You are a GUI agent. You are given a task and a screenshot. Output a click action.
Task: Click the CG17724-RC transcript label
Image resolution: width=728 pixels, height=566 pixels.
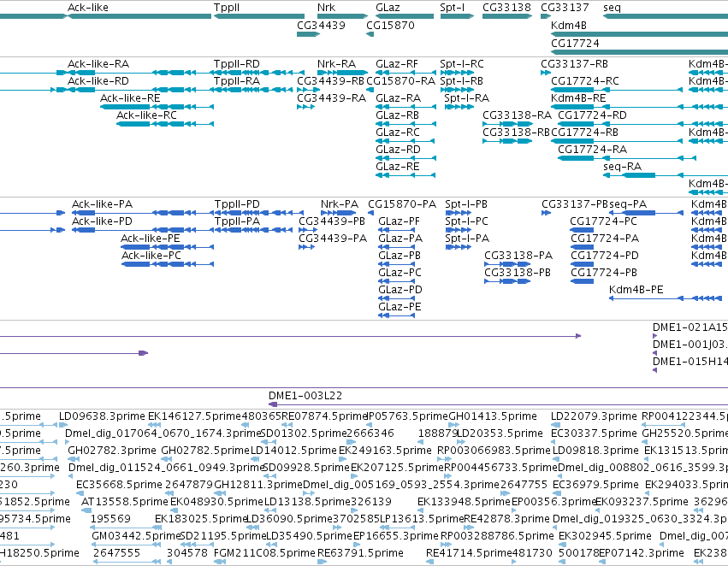click(585, 80)
